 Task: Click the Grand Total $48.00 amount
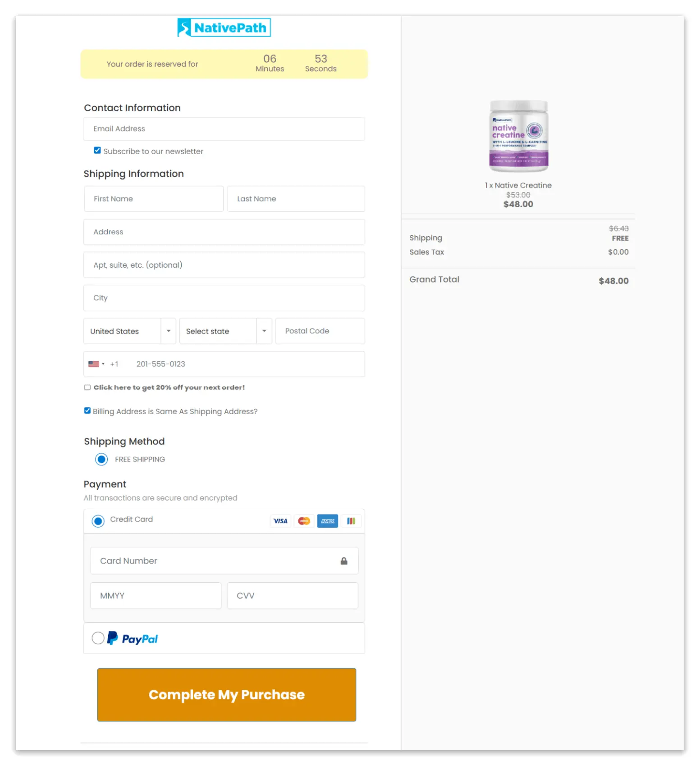click(613, 281)
